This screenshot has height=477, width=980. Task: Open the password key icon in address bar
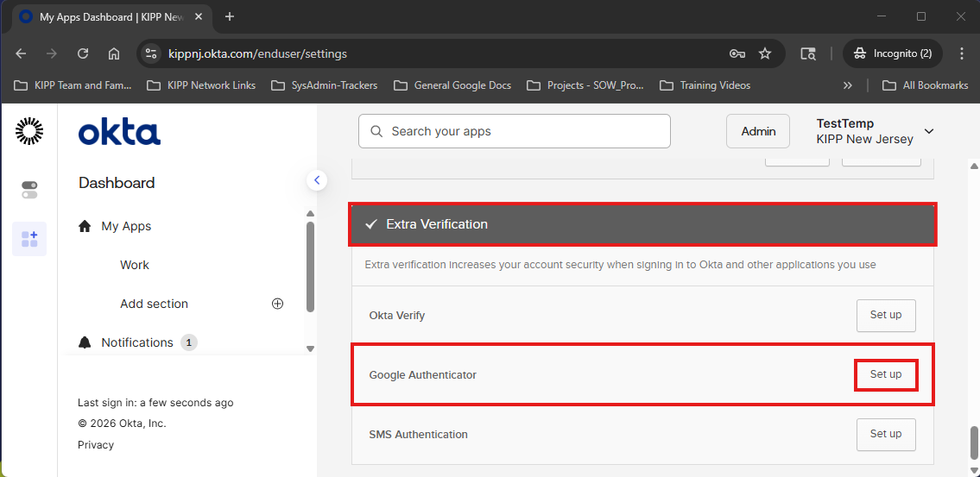tap(737, 53)
